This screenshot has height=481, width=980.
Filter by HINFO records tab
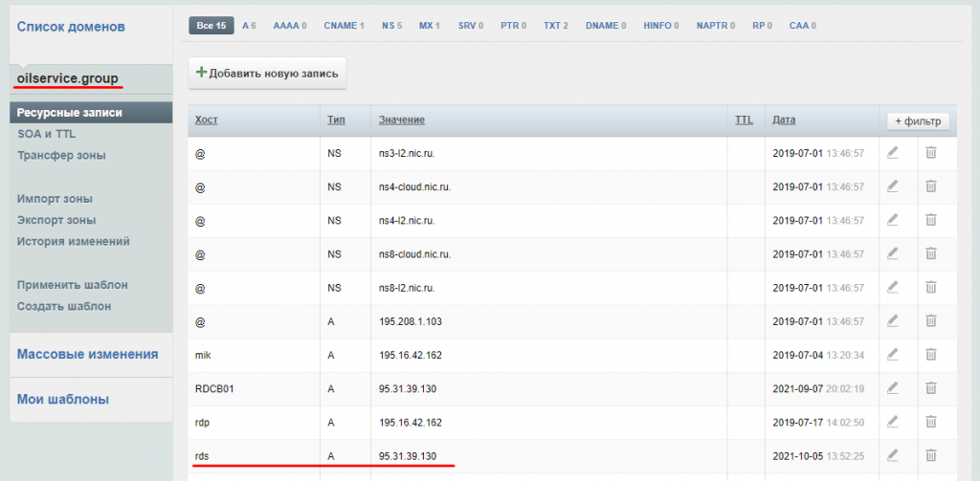point(661,26)
